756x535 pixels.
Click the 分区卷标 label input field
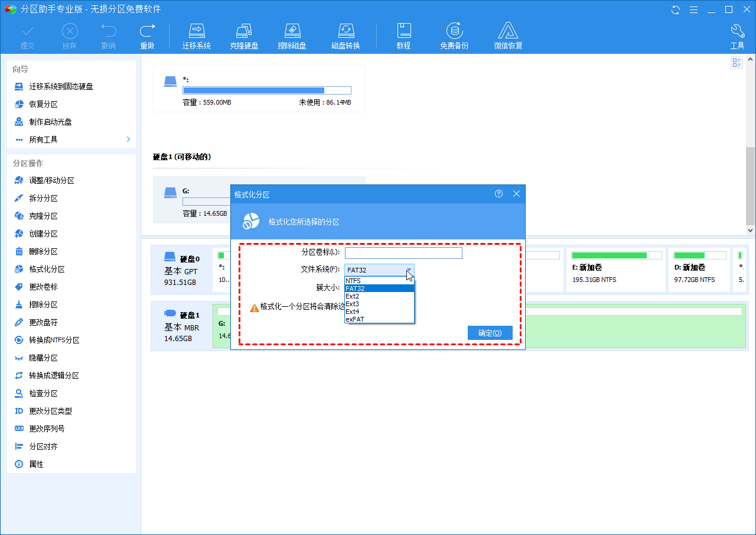click(403, 253)
